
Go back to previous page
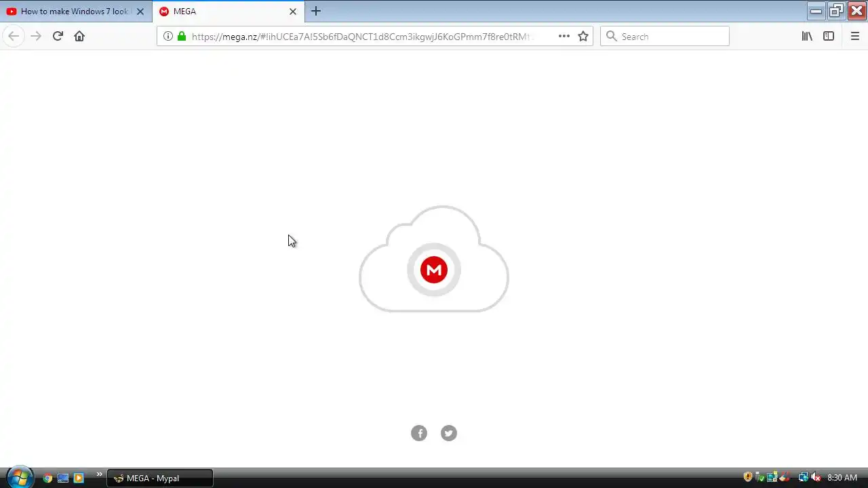coord(14,36)
